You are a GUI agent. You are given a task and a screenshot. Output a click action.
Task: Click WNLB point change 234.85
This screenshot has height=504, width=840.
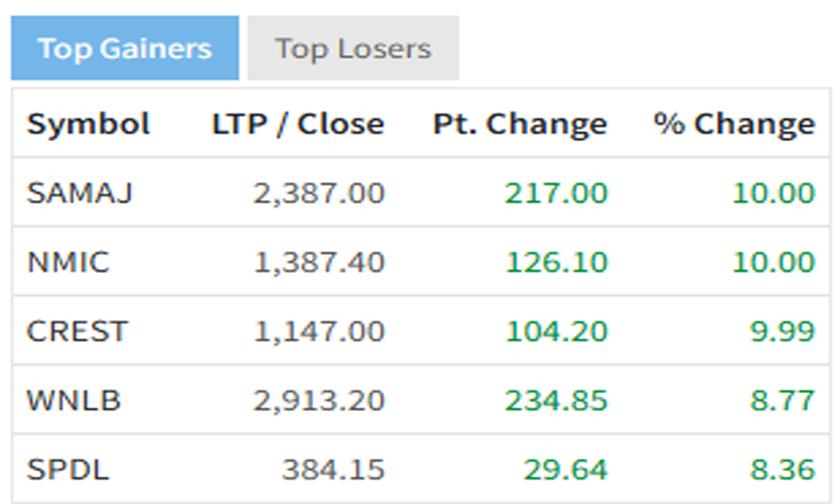(x=557, y=400)
